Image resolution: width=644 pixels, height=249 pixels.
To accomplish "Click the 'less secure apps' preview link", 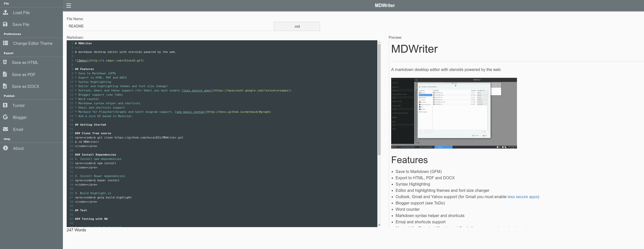I will coord(522,197).
